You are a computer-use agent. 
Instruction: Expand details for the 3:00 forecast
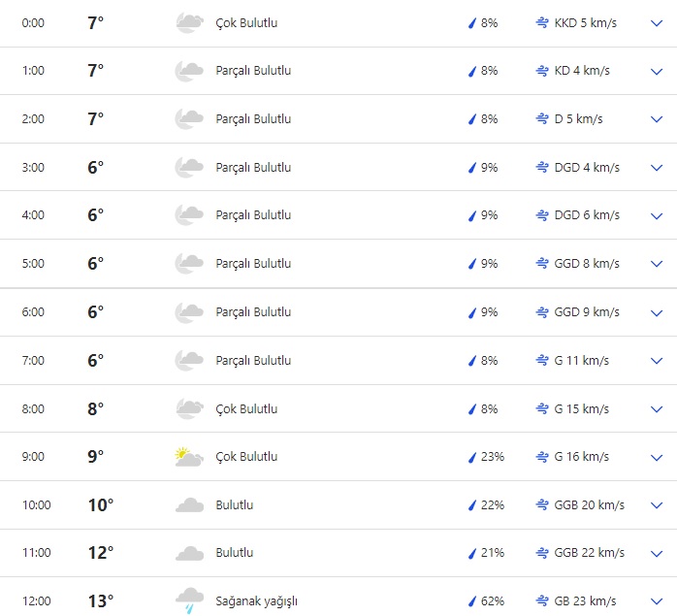tap(656, 167)
